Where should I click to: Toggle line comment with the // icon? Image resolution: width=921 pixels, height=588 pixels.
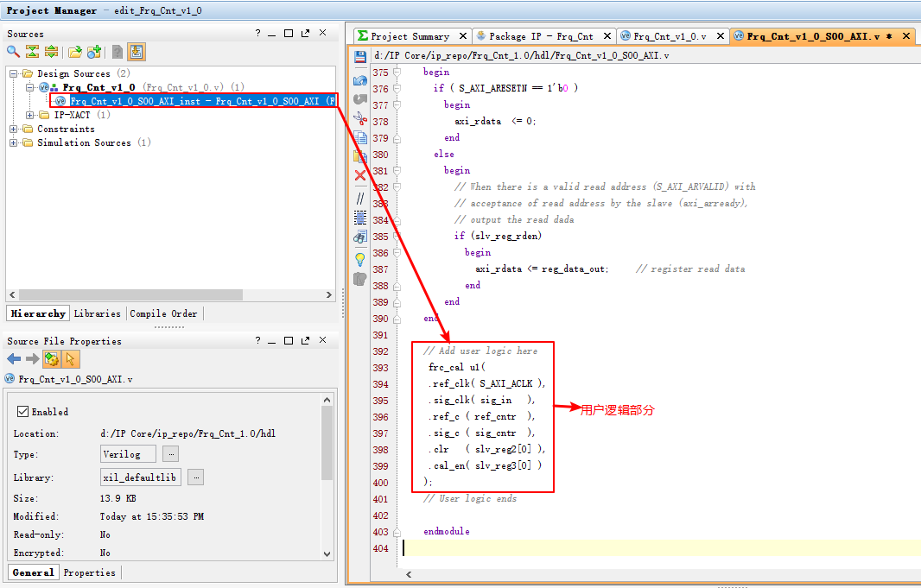(360, 199)
